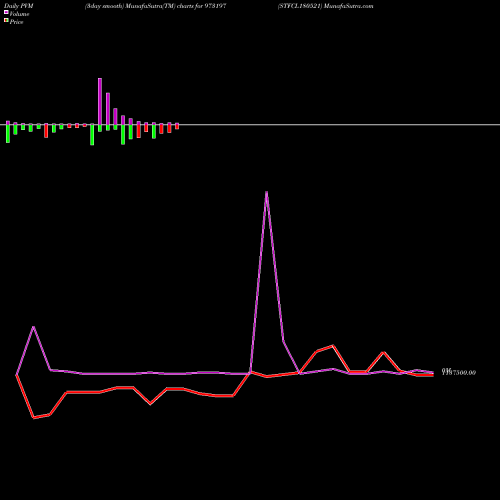
Task: Click the peak of the purple volume line
Action: (266, 192)
